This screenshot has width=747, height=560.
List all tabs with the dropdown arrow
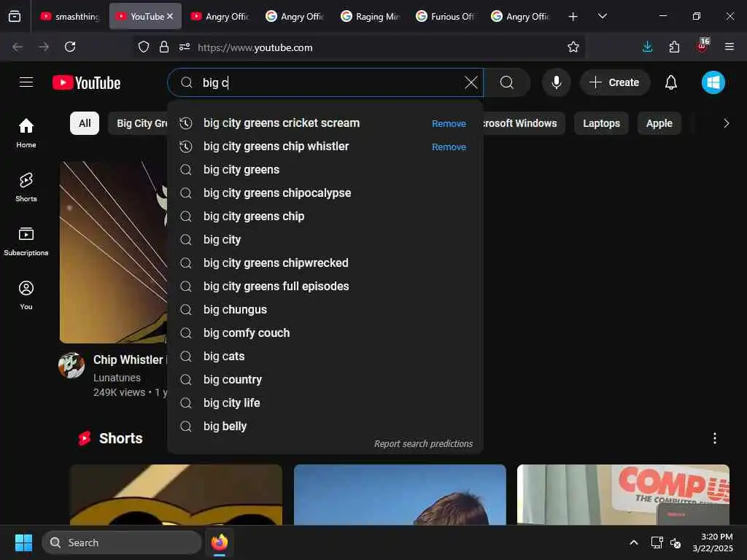(602, 16)
